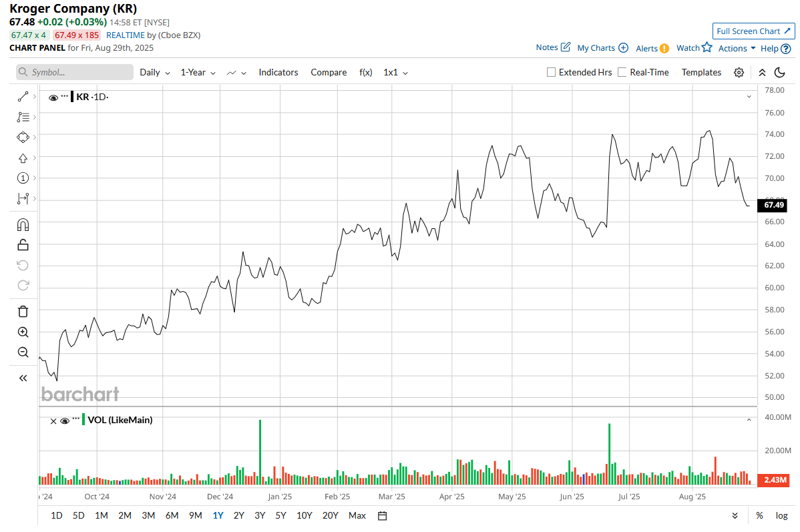Select the 20Y time range
The width and height of the screenshot is (800, 532).
(330, 516)
